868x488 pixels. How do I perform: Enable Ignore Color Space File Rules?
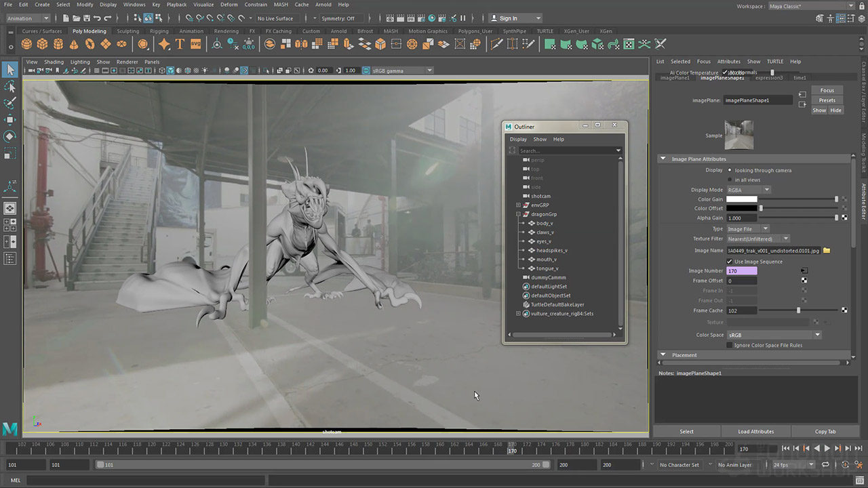point(730,345)
